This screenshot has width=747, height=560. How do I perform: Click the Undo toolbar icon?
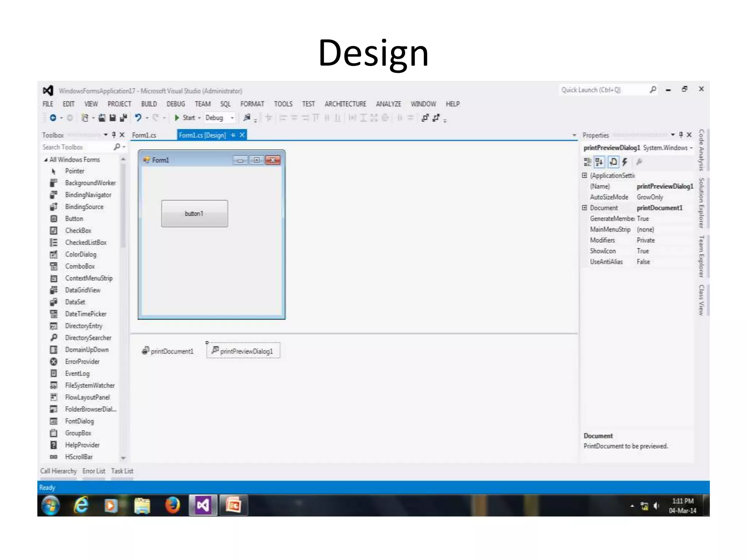click(138, 117)
